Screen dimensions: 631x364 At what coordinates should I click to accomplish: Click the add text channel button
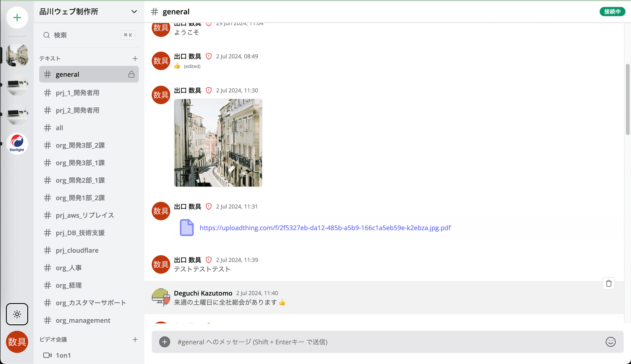135,58
